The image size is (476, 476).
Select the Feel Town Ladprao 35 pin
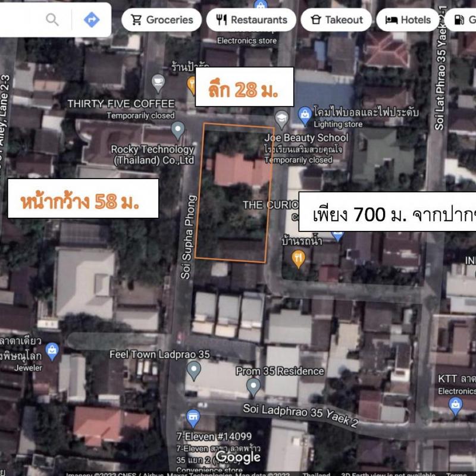(194, 370)
